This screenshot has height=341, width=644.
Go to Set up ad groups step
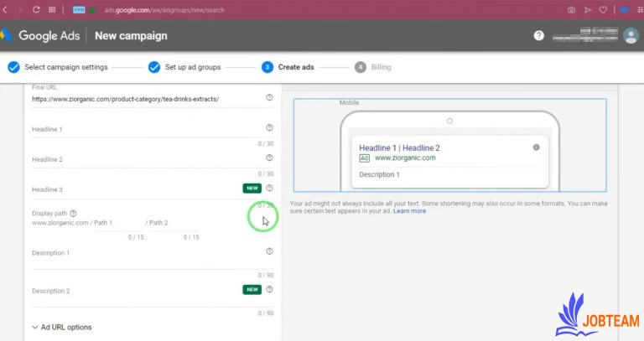[197, 67]
